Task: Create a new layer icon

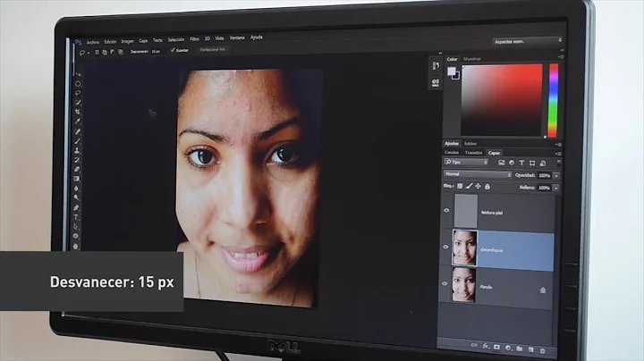Action: tap(531, 349)
